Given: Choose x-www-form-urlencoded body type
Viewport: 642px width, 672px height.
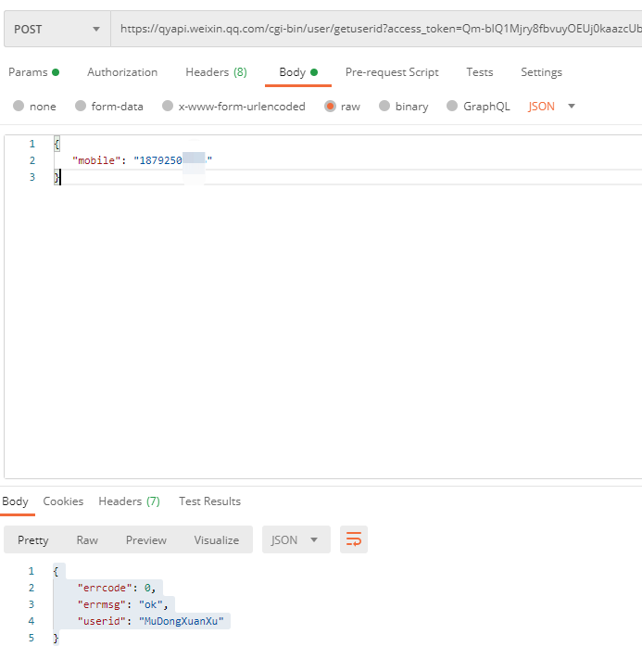Looking at the screenshot, I should (168, 107).
